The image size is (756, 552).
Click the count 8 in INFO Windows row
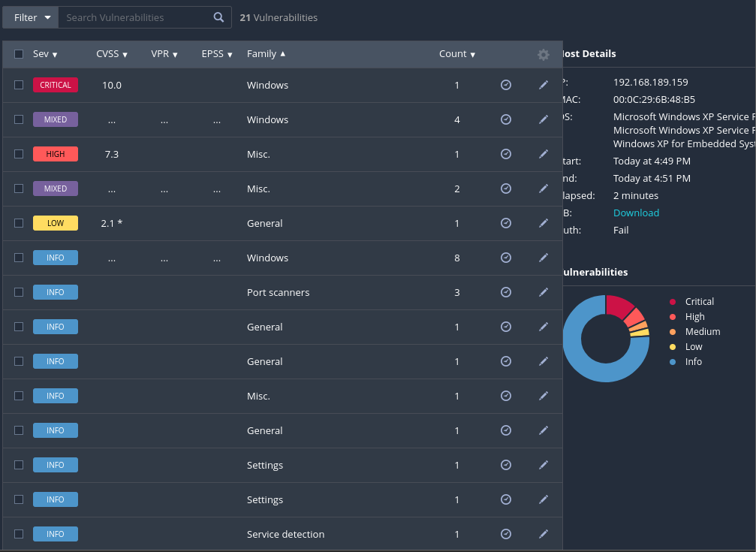457,258
